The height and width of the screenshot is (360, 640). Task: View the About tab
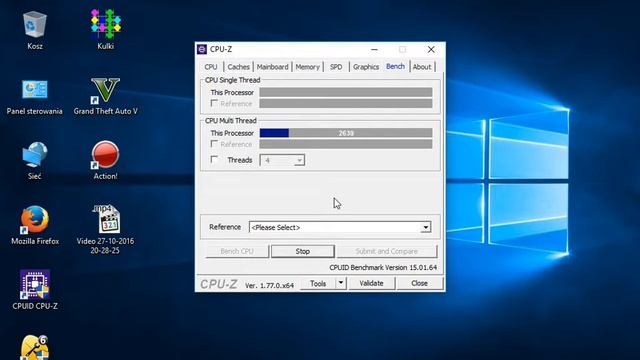point(422,67)
